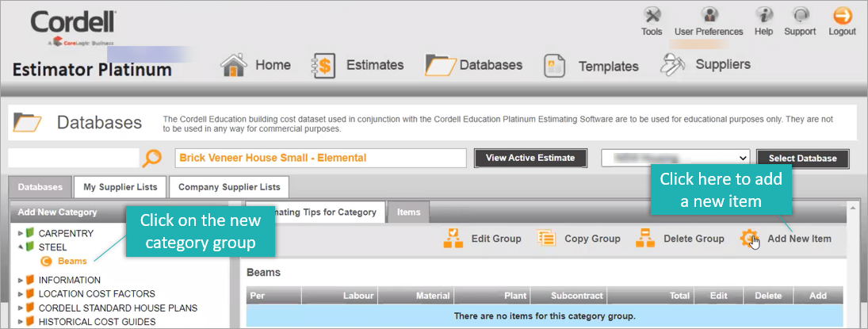This screenshot has height=329, width=868.
Task: Open the Estimates menu label
Action: click(375, 65)
